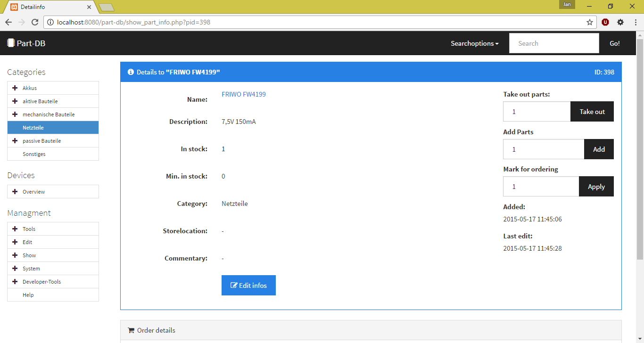
Task: Open the FRIWO FW4199 name link
Action: click(244, 94)
